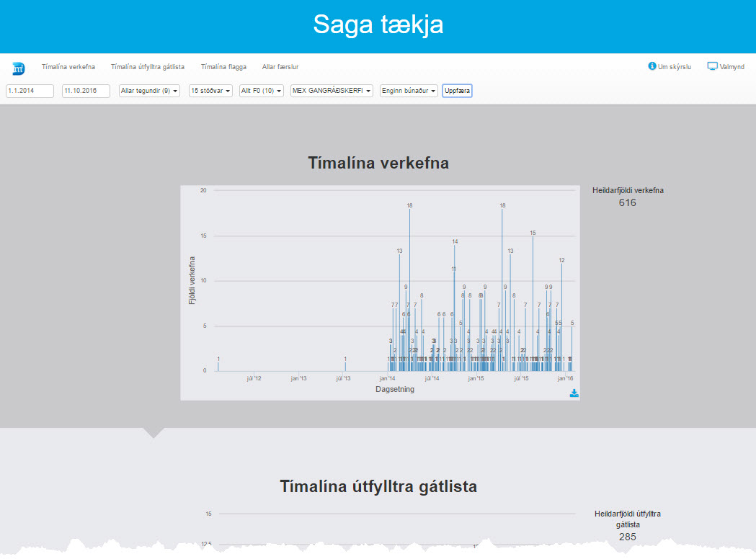Click the Valmynd link
756x559 pixels.
pos(731,67)
